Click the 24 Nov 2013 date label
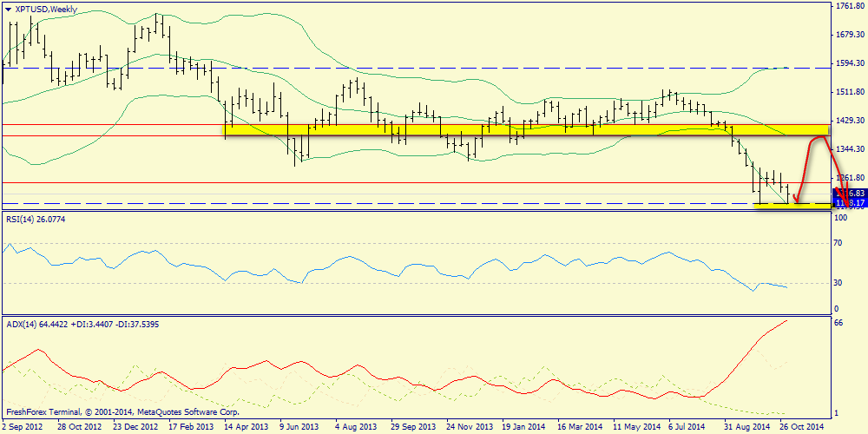This screenshot has width=868, height=434. tap(469, 427)
